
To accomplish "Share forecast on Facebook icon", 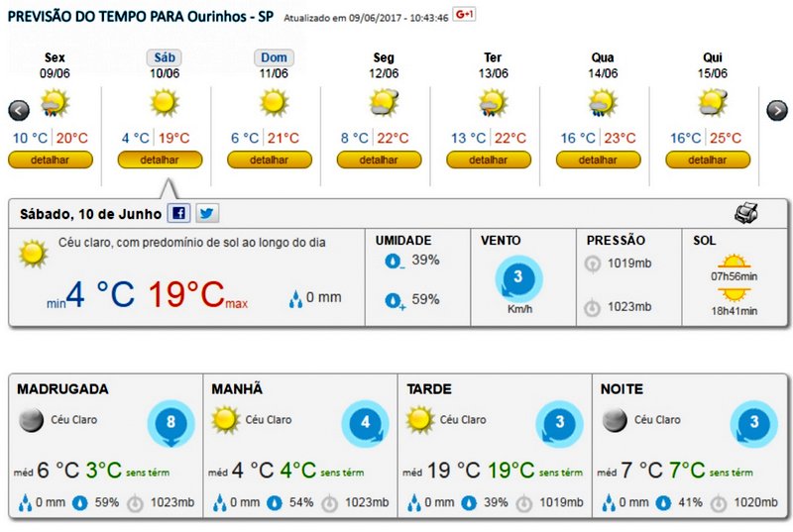I will pyautogui.click(x=178, y=213).
